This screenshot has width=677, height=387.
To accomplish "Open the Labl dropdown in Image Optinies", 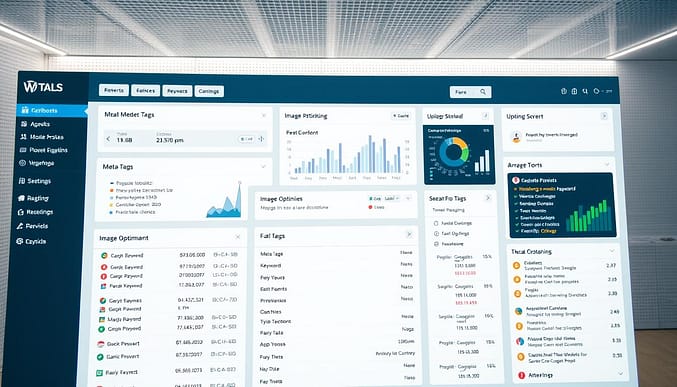I will pyautogui.click(x=392, y=198).
